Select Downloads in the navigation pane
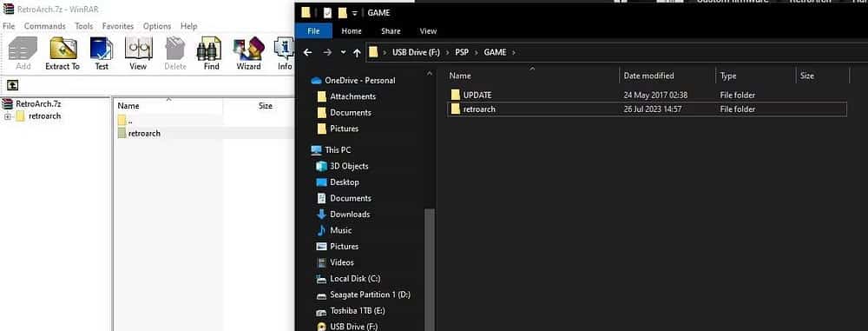This screenshot has height=331, width=868. click(350, 214)
